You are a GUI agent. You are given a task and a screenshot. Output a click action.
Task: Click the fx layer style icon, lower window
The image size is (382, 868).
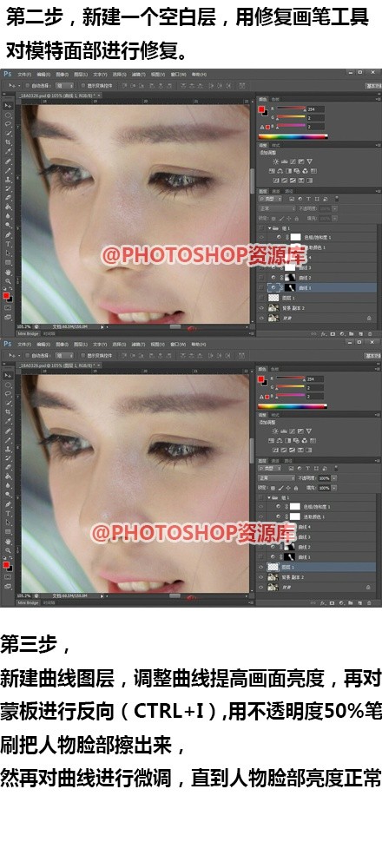tap(323, 603)
